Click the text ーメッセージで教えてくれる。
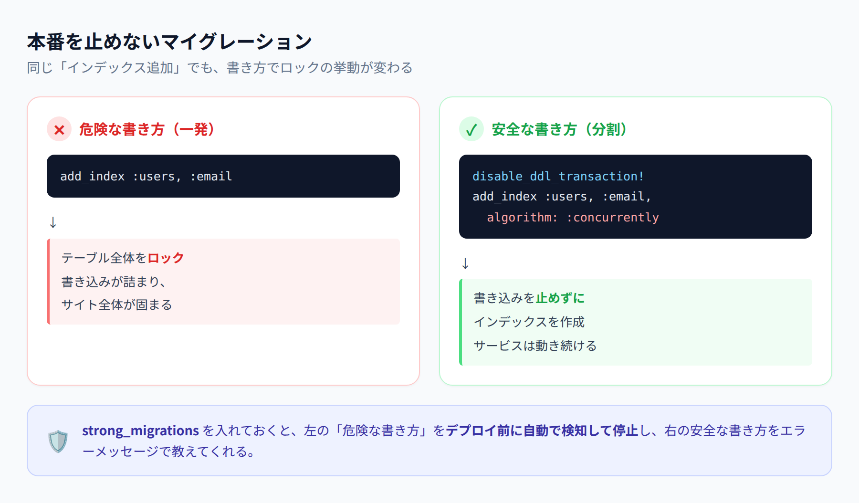The image size is (859, 504). coord(168,451)
